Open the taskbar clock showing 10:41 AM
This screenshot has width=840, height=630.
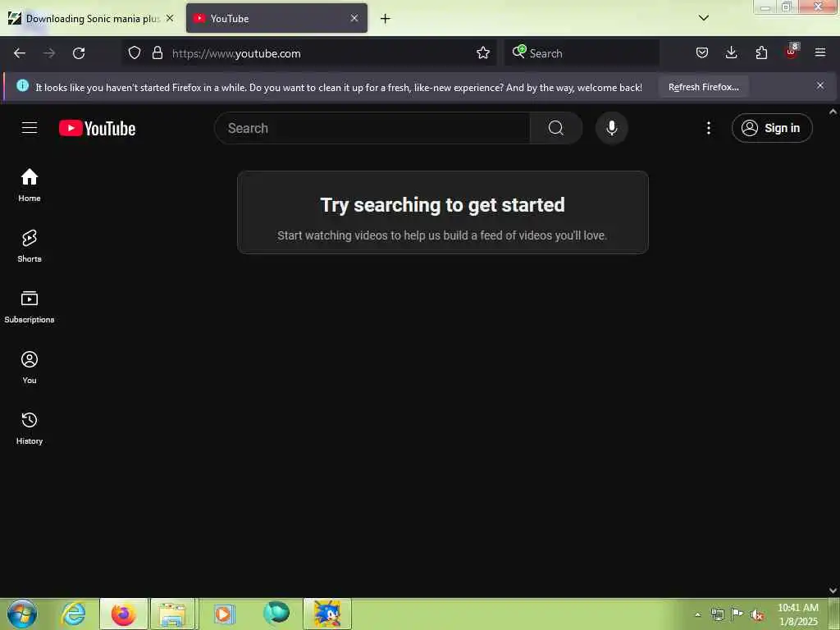797,614
